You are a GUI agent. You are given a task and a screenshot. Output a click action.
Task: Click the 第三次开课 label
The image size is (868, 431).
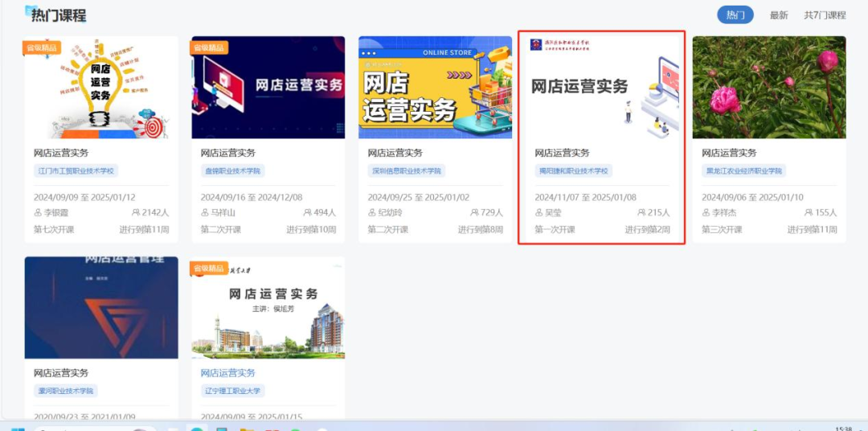point(722,229)
